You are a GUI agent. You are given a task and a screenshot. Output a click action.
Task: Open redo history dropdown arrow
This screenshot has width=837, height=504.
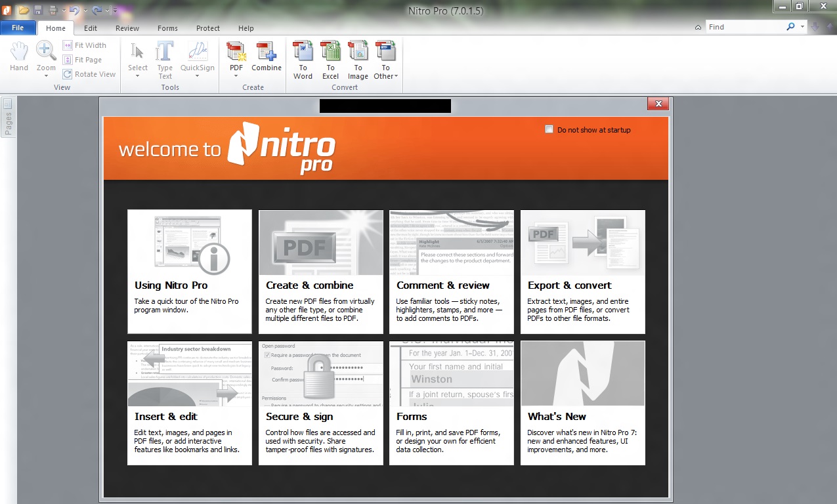click(107, 11)
